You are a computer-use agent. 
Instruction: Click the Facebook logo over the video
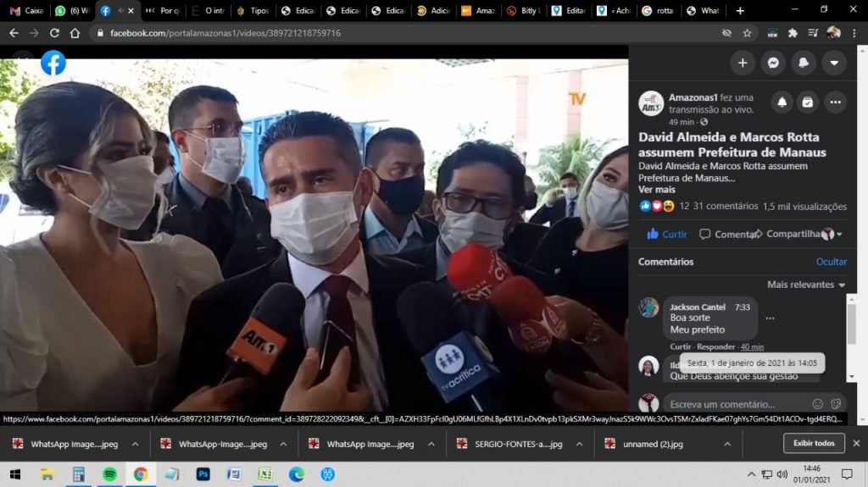[x=53, y=63]
